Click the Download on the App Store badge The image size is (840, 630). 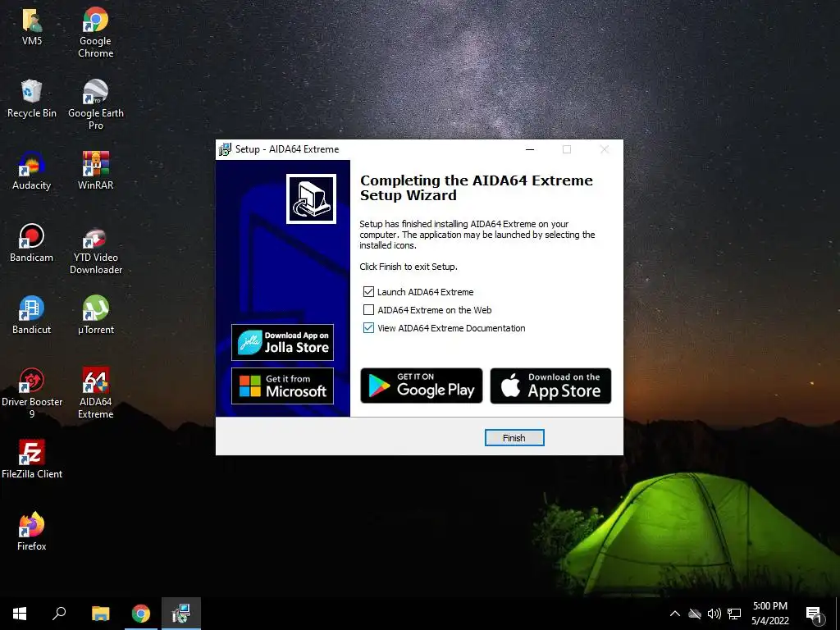point(550,386)
